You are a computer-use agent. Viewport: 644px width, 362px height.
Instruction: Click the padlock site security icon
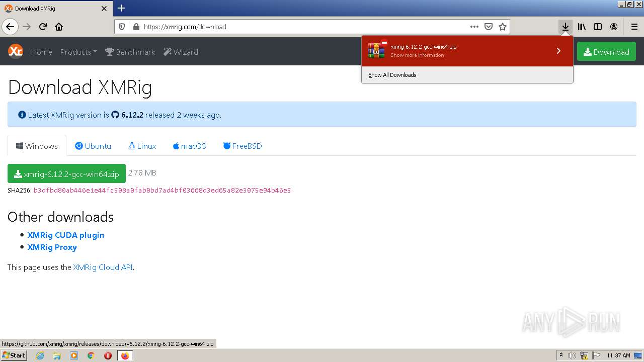point(135,27)
